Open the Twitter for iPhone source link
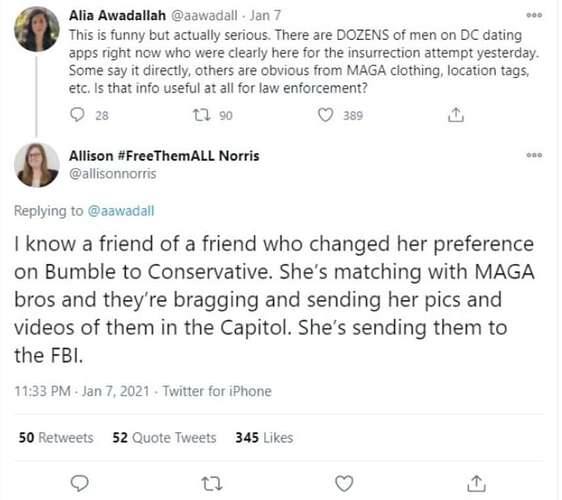This screenshot has height=500, width=562. tap(217, 391)
